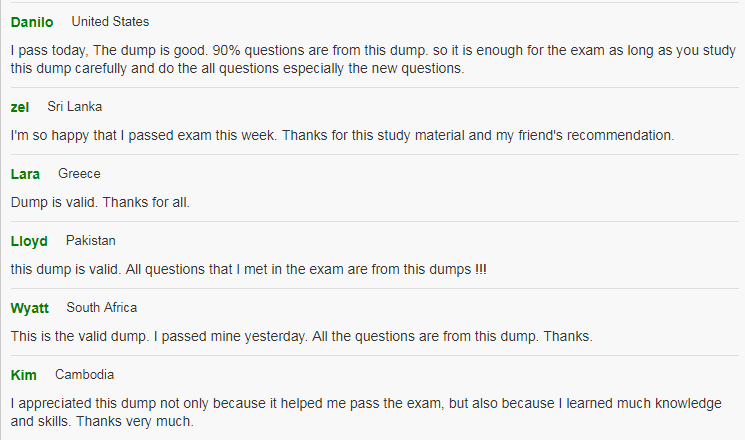
Task: Click Lloyd's review ending with exclamation marks
Action: pos(248,269)
